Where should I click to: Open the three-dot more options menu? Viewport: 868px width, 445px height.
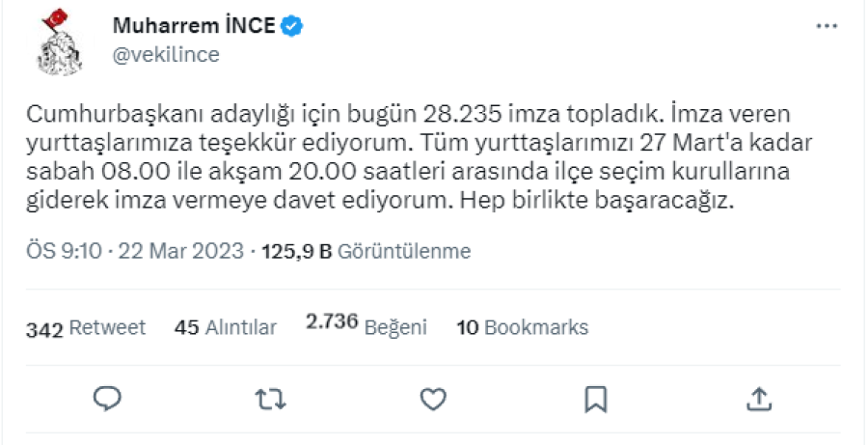(827, 26)
